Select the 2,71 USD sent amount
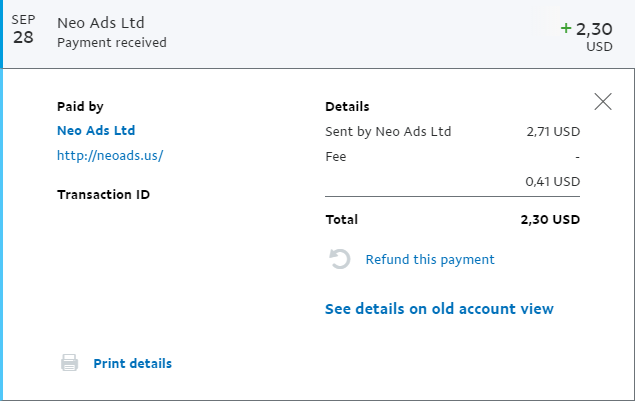Viewport: 636px width, 402px height. coord(553,131)
